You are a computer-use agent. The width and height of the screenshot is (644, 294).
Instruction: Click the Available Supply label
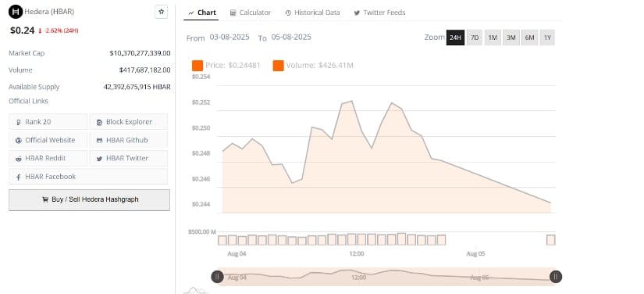(x=34, y=87)
